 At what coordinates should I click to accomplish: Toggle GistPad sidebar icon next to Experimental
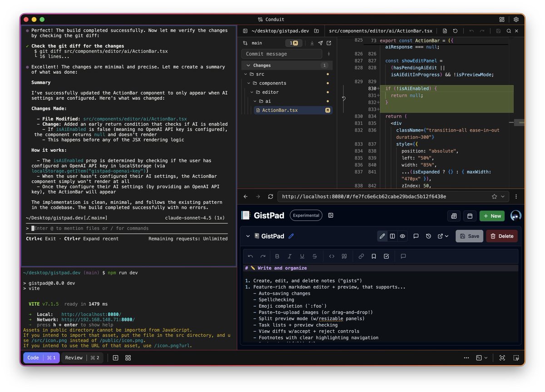pos(331,216)
